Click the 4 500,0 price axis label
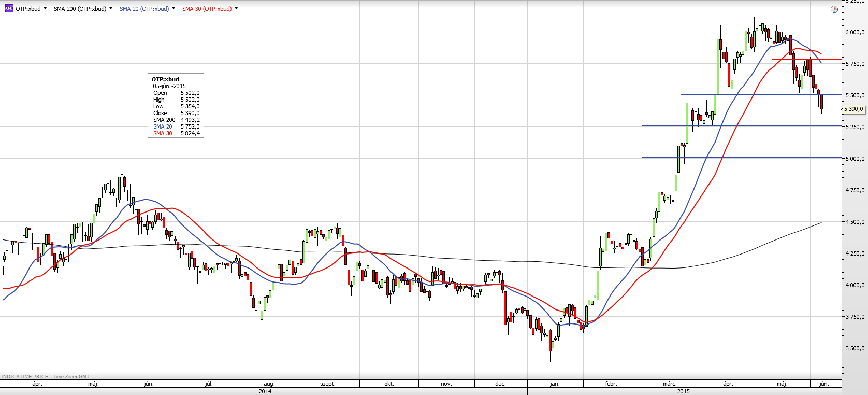868x395 pixels. point(855,222)
